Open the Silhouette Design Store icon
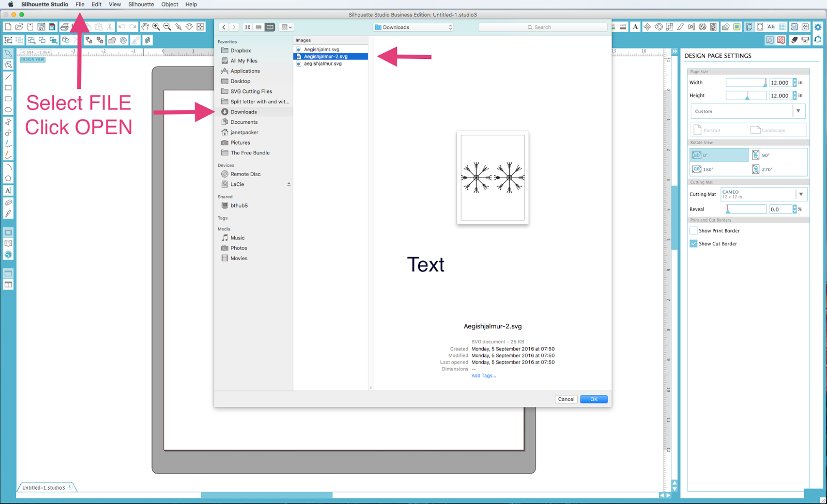Screen dimensions: 827x504 (8, 255)
